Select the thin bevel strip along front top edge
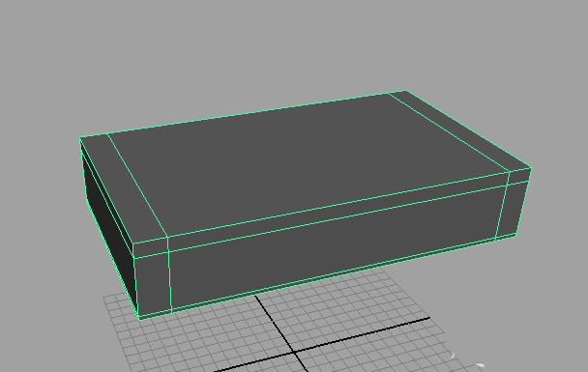The width and height of the screenshot is (588, 372). [x=338, y=212]
